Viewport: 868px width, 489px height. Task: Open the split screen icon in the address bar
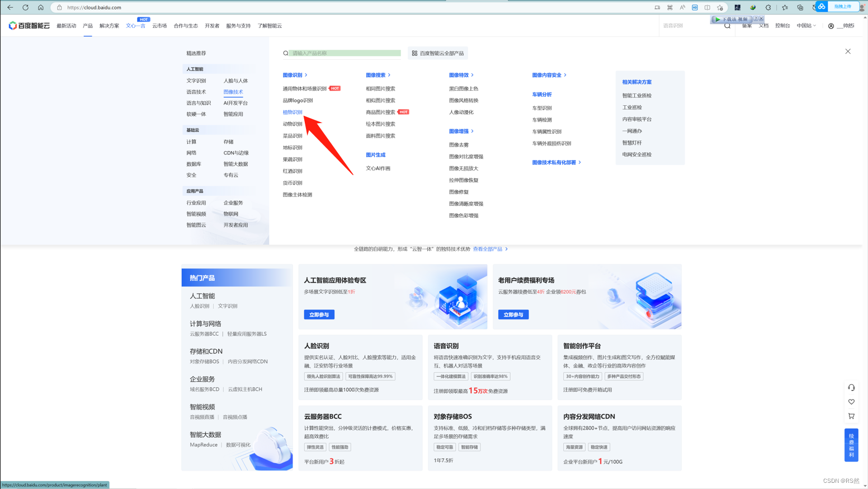[x=707, y=7]
